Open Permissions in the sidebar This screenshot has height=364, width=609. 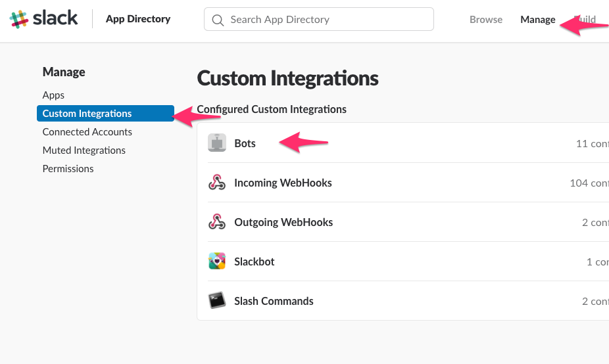point(68,169)
